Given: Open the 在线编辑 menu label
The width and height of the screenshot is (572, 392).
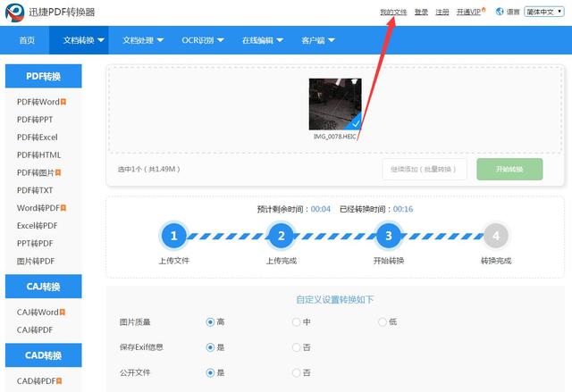Looking at the screenshot, I should coord(257,40).
